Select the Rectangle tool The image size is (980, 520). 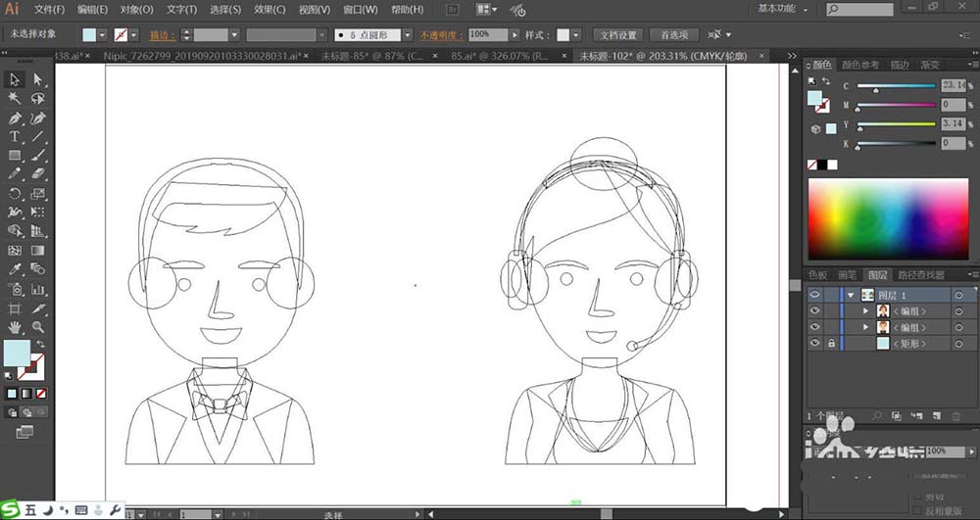[15, 156]
